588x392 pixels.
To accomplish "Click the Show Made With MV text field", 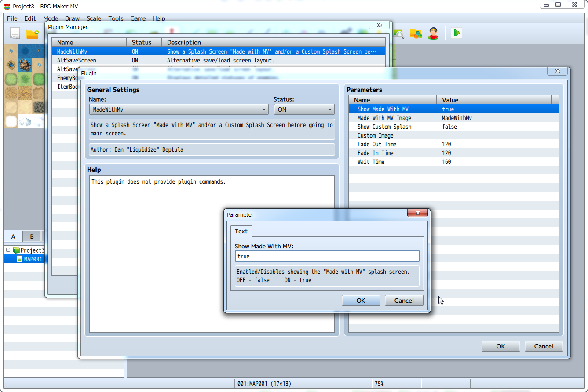I will tap(327, 256).
